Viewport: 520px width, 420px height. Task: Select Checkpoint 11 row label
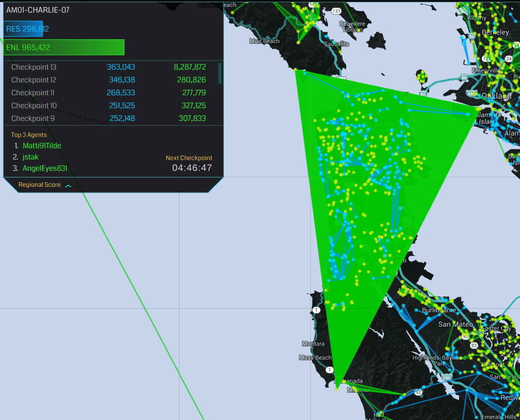tap(33, 93)
